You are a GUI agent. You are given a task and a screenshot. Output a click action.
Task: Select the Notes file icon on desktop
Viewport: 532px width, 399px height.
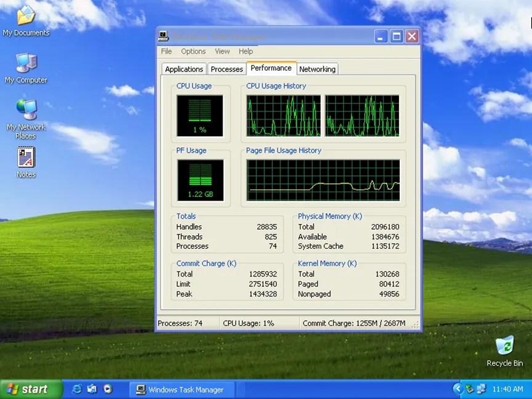point(26,158)
